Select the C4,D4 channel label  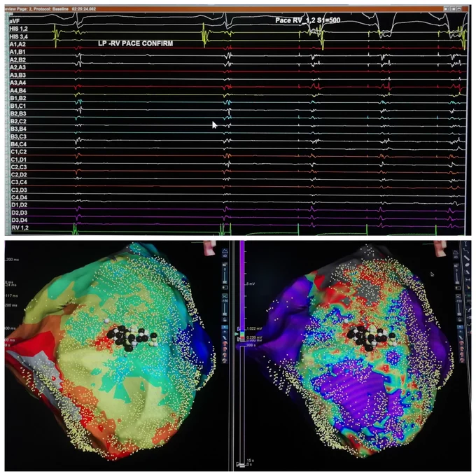tap(19, 197)
